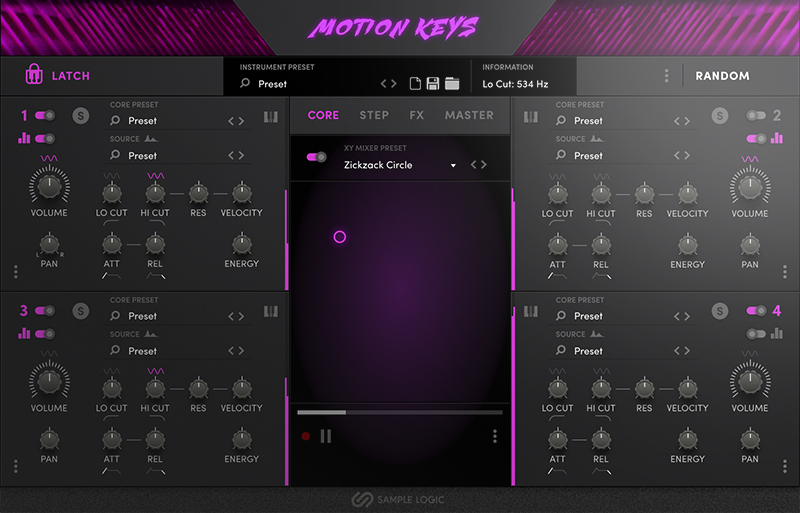Click core 4 Res knob
Screen dimensions: 800x513
644,388
